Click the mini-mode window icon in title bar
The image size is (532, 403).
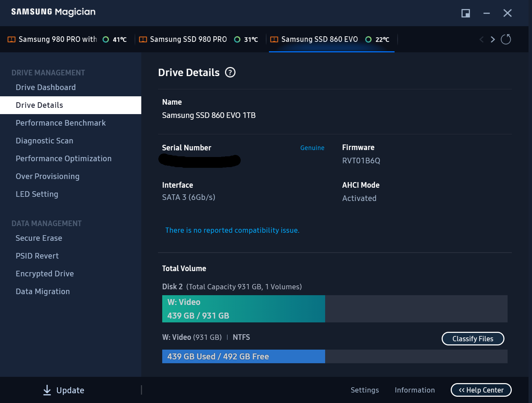(466, 13)
